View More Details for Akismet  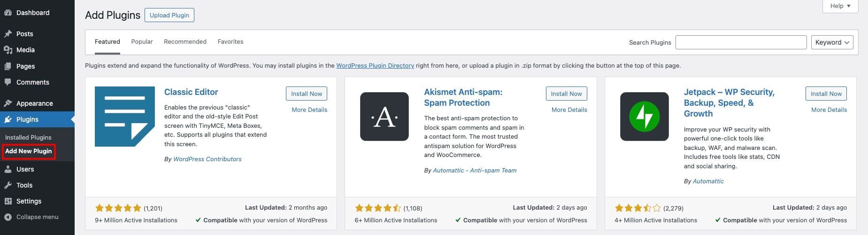point(569,110)
